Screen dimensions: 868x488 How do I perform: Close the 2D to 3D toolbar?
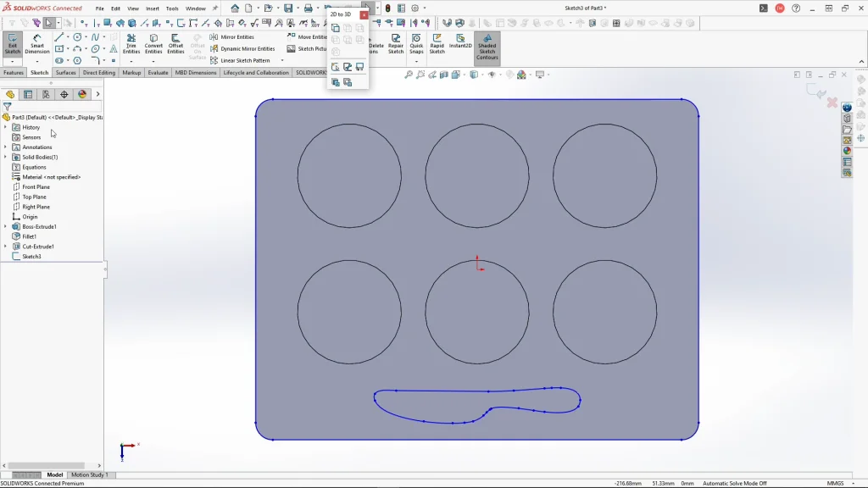pyautogui.click(x=364, y=14)
